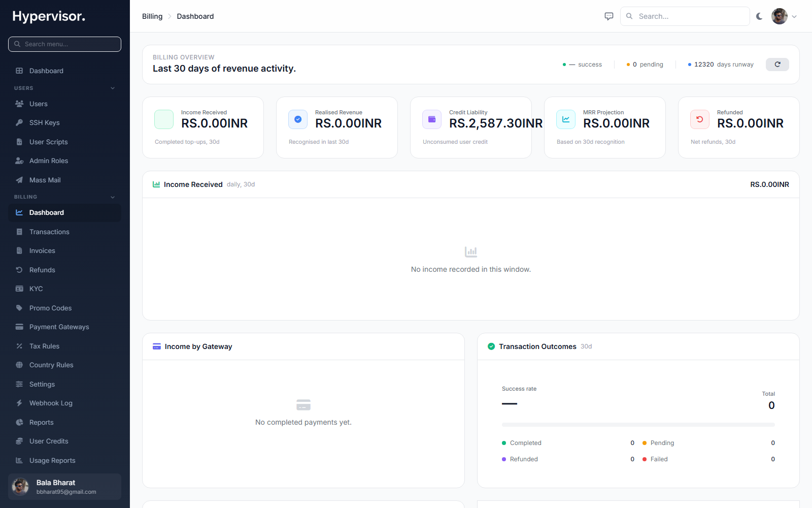This screenshot has height=508, width=812.
Task: Click the Failed legend entry
Action: (708, 459)
